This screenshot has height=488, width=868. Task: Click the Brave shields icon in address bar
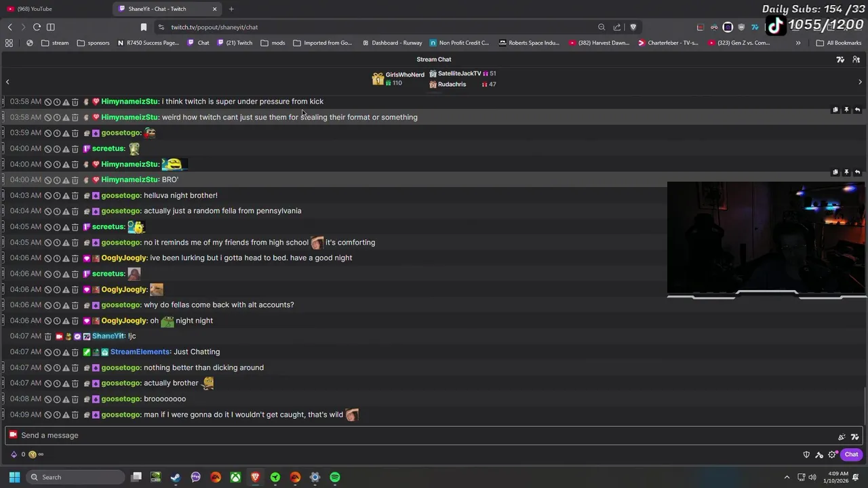[633, 27]
